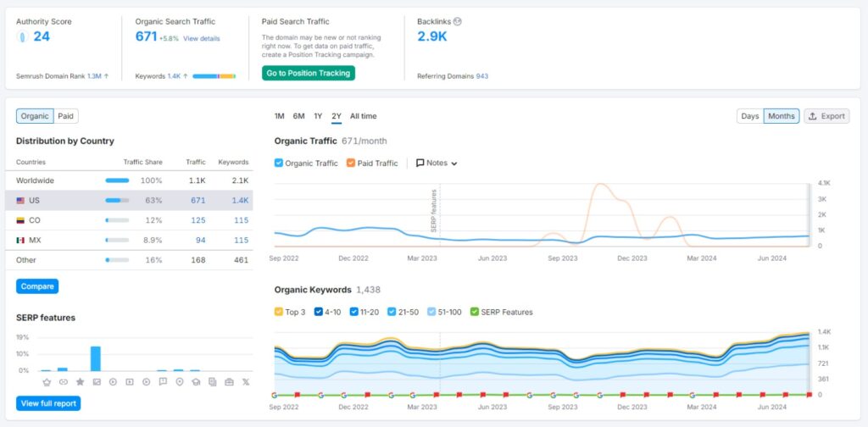Open View details link beside organic traffic
Viewport: 868px width, 427px height.
click(202, 39)
